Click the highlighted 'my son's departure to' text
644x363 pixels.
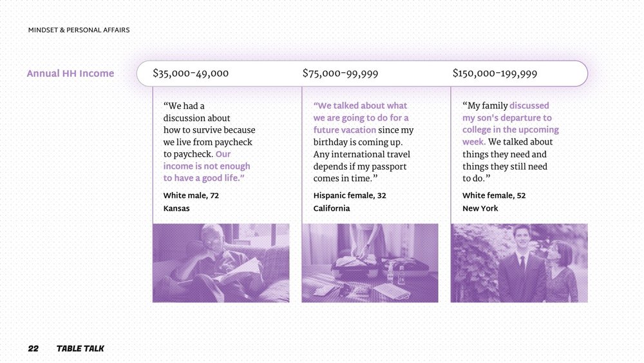coord(507,118)
